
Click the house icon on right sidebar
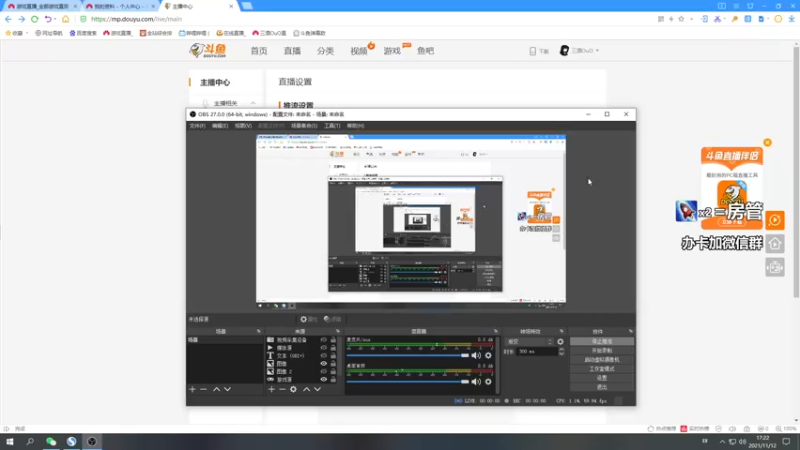[x=775, y=244]
